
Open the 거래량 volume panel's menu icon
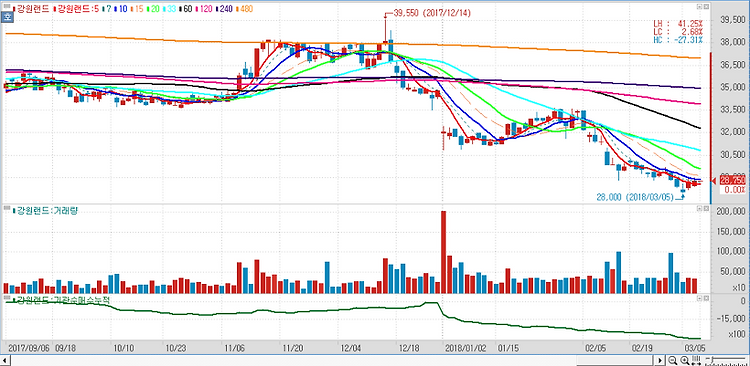click(x=699, y=209)
